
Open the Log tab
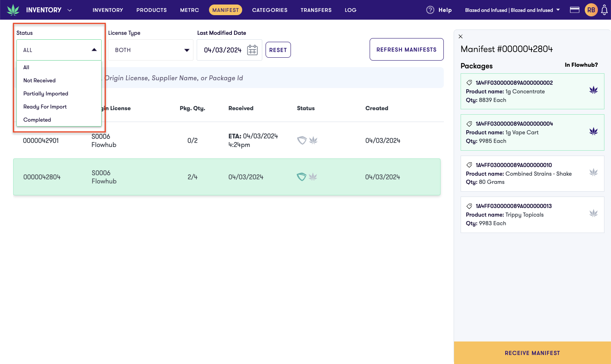[350, 10]
